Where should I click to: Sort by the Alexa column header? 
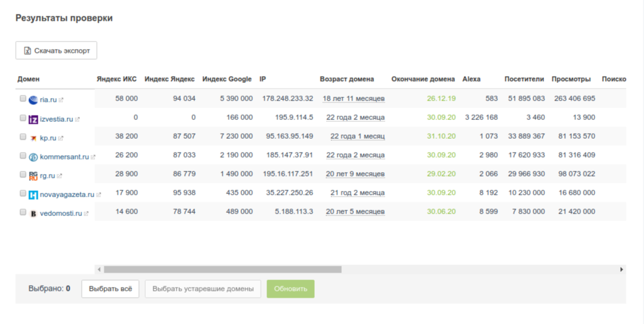pos(471,79)
